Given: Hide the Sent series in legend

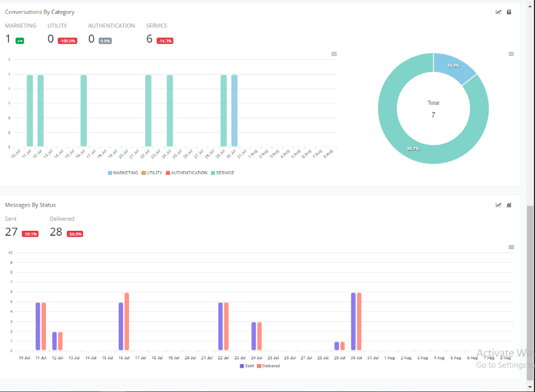Looking at the screenshot, I should tap(247, 366).
